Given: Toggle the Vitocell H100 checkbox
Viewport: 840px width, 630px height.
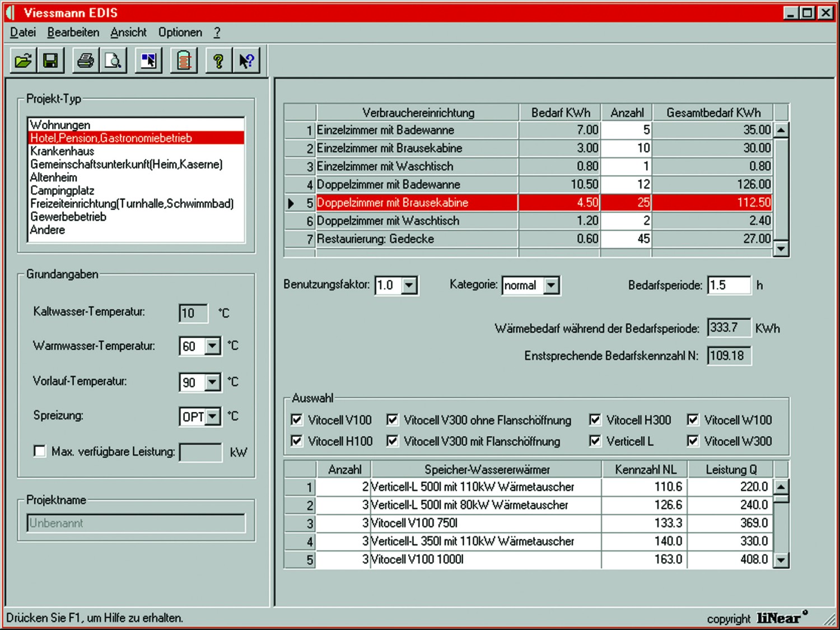Looking at the screenshot, I should pos(297,441).
